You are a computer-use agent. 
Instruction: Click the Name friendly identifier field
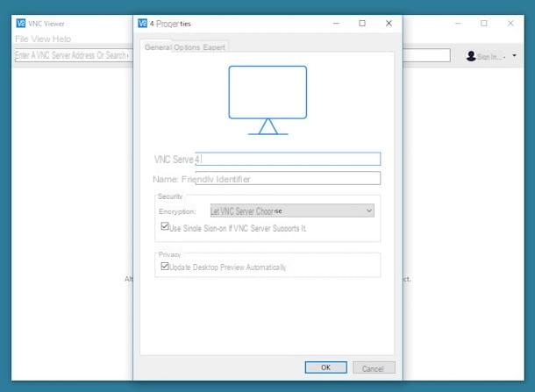tap(288, 178)
